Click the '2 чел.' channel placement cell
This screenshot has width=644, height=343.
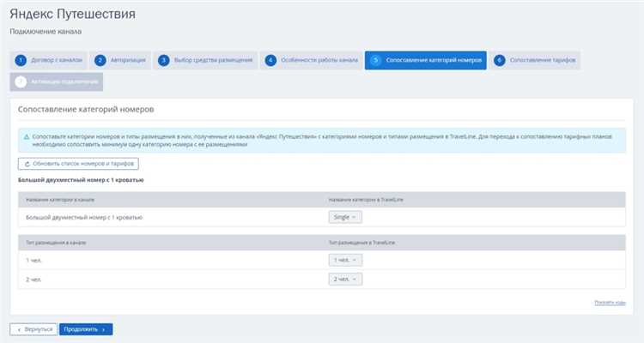pyautogui.click(x=33, y=280)
